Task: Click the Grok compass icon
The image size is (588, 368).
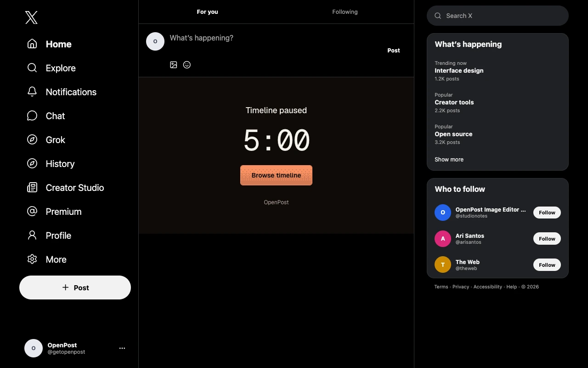Action: tap(32, 139)
